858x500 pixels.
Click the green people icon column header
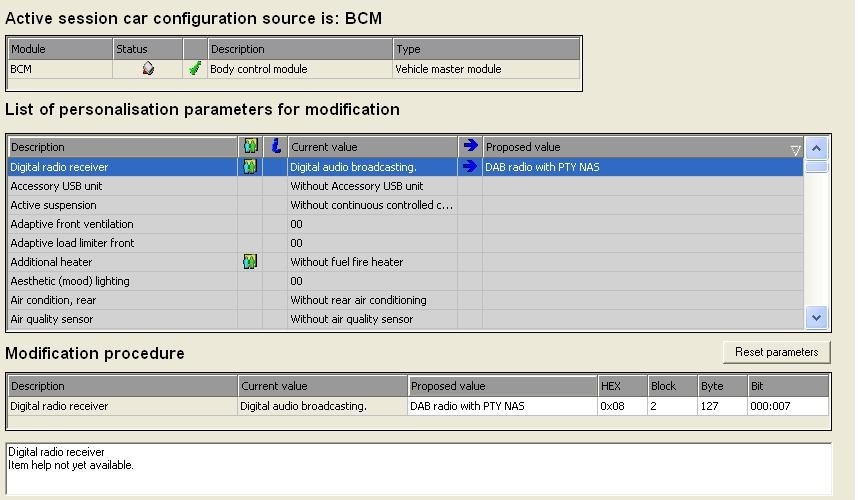coord(251,147)
